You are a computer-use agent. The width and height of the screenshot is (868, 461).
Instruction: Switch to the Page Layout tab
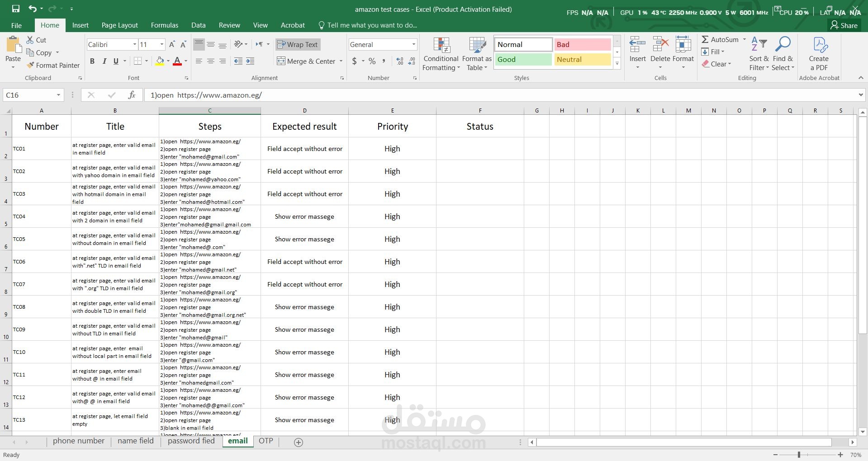(x=119, y=25)
